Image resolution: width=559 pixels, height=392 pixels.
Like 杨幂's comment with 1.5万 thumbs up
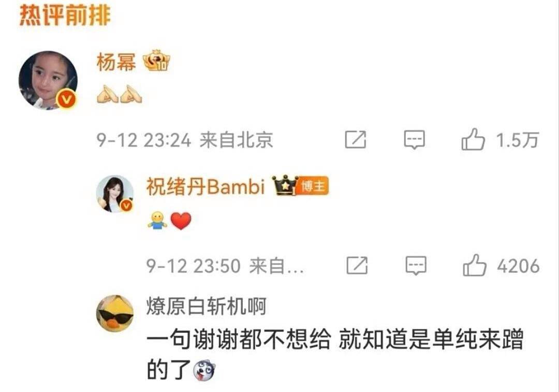tap(473, 139)
